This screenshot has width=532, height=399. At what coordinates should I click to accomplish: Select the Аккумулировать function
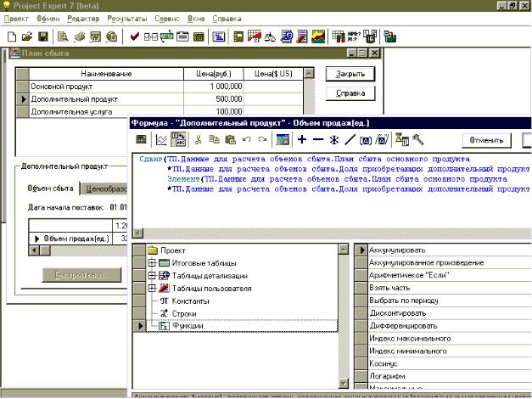click(450, 250)
